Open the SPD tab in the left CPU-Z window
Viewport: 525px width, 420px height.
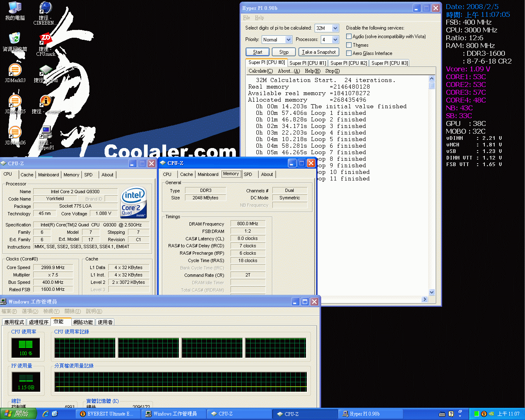click(x=88, y=175)
